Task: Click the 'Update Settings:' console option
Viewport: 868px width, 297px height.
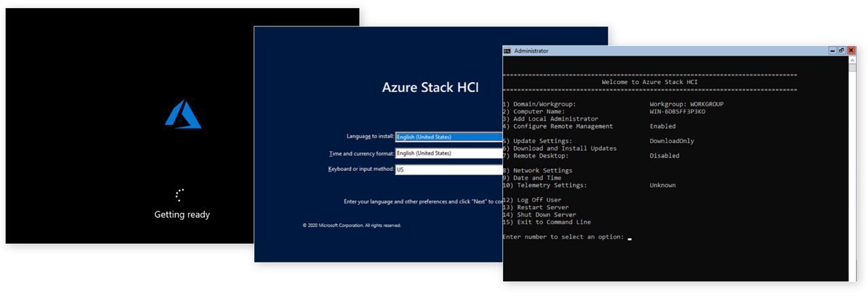Action: click(x=538, y=141)
